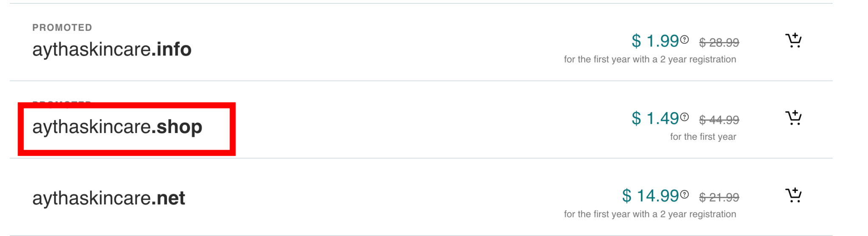The height and width of the screenshot is (236, 868).
Task: Open info tooltip beside $1.99 price
Action: point(684,40)
